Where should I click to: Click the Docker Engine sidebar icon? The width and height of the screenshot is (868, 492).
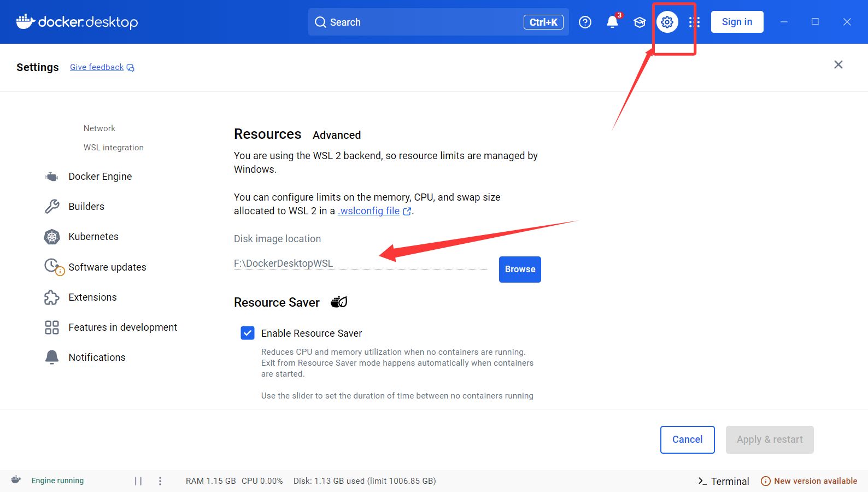pos(52,177)
